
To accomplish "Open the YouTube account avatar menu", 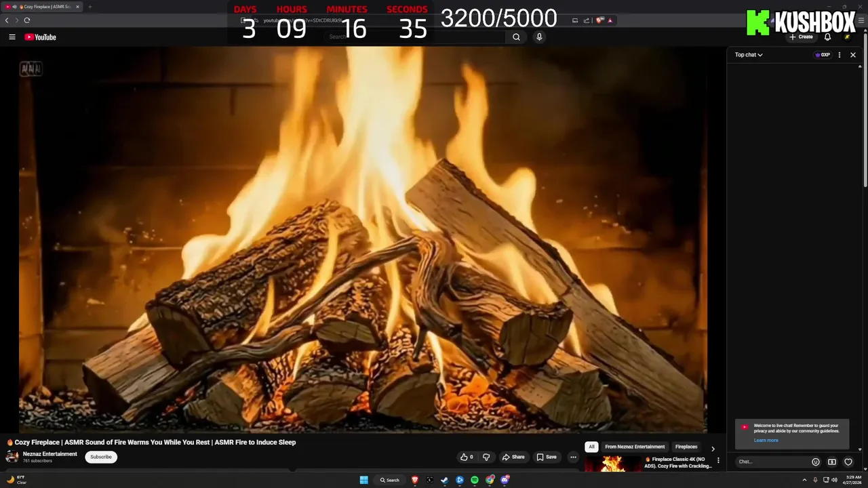I will pyautogui.click(x=847, y=37).
